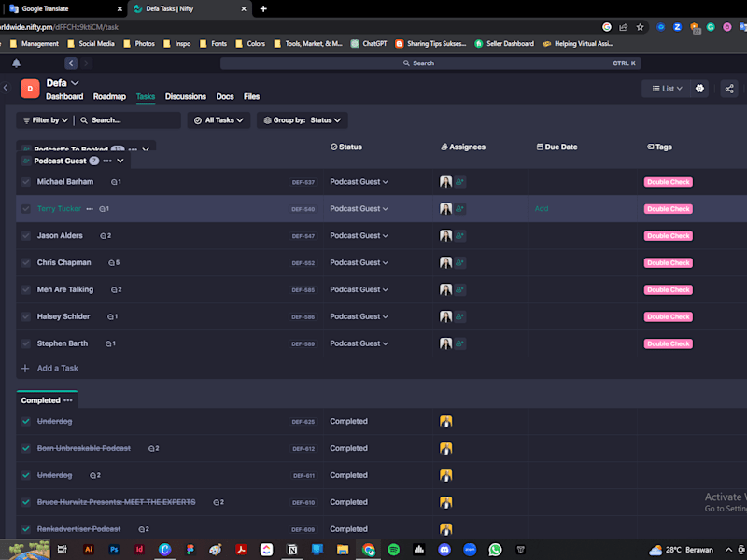Click the Defa project avatar icon
Image resolution: width=747 pixels, height=560 pixels.
click(x=30, y=89)
